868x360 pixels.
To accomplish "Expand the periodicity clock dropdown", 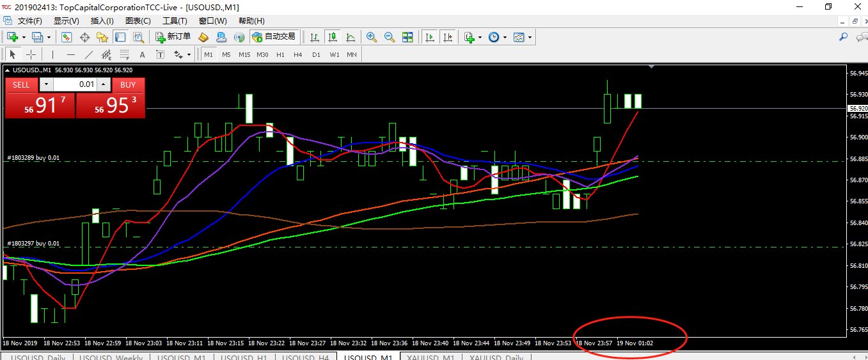I will point(505,37).
